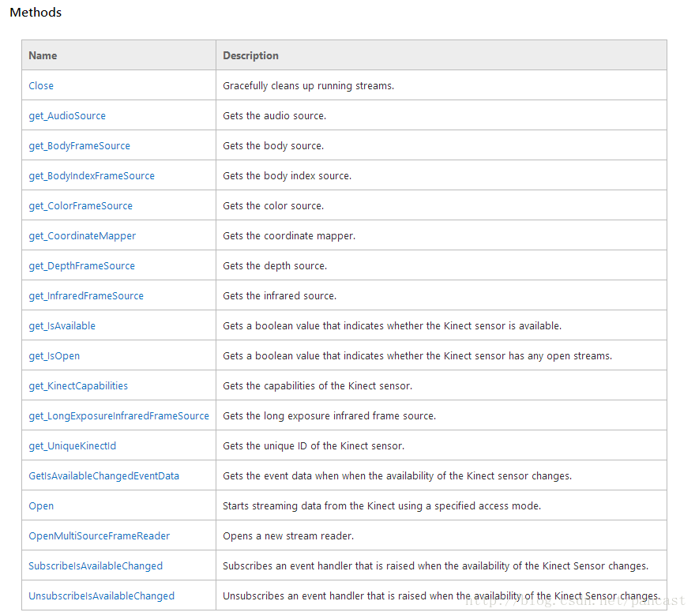Open GetIsAvailableChangedEventData link

coord(103,476)
